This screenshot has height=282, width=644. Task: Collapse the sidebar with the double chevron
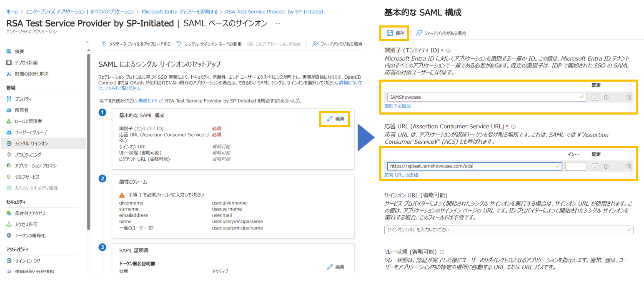coord(88,42)
